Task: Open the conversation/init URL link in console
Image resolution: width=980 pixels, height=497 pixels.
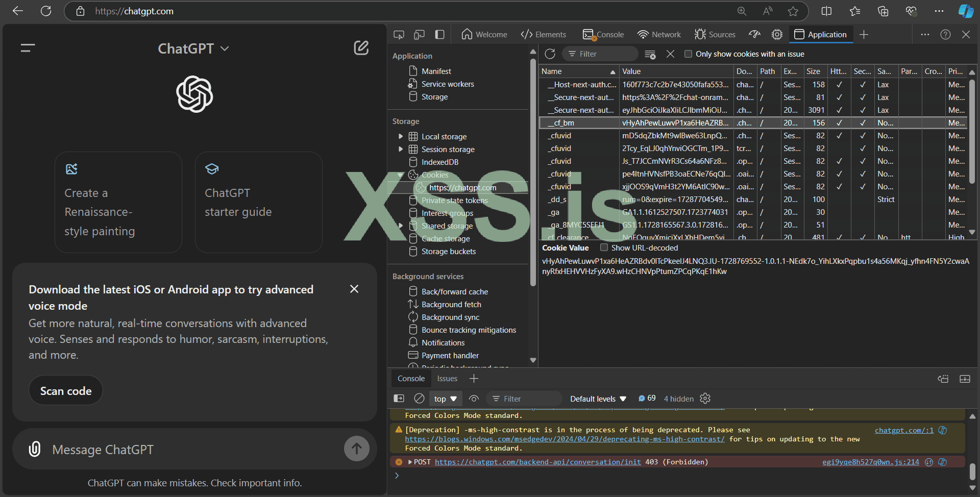Action: click(537, 462)
